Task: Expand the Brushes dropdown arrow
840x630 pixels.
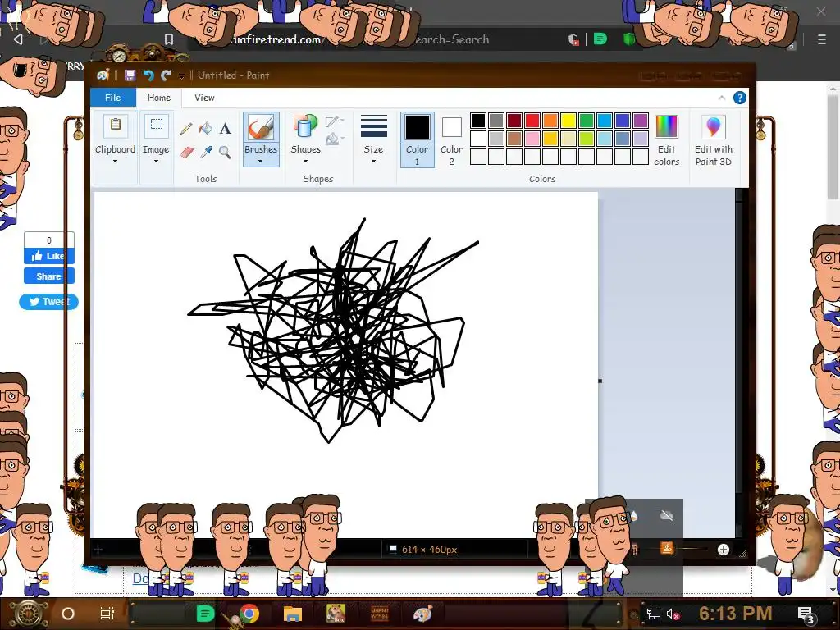Action: 261,162
